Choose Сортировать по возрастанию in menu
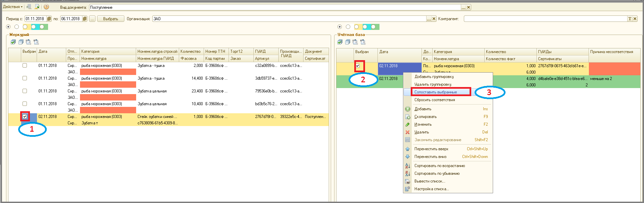Image resolution: width=644 pixels, height=203 pixels. (448, 166)
